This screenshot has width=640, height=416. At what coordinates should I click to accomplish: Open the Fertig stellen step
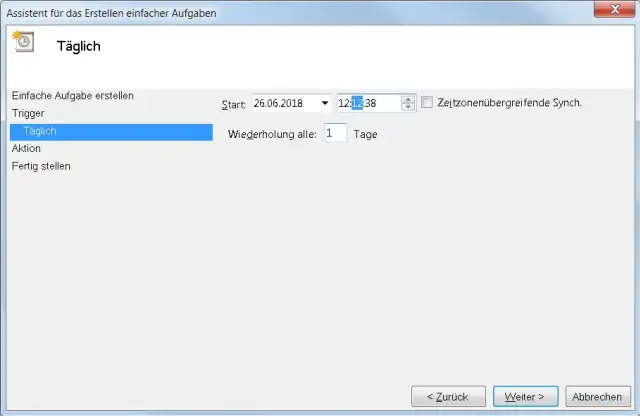coord(41,166)
